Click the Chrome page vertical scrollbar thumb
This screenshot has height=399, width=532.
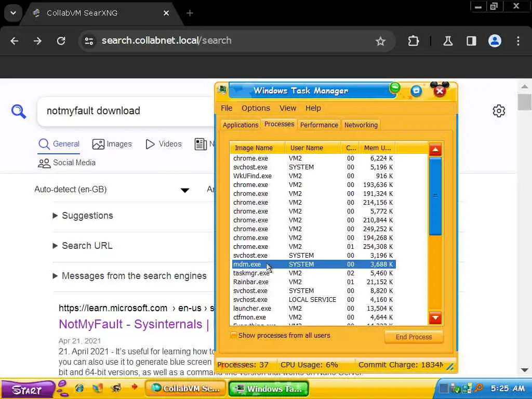pyautogui.click(x=525, y=102)
